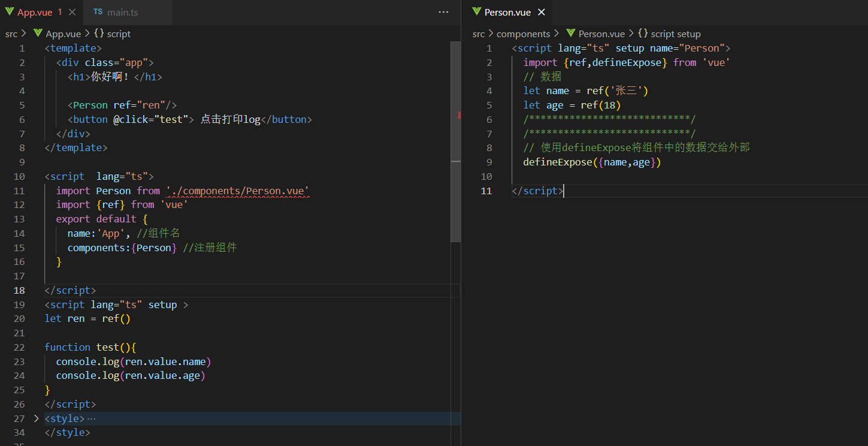
Task: Open the 'script' breadcrumb symbol dropdown
Action: pos(119,34)
